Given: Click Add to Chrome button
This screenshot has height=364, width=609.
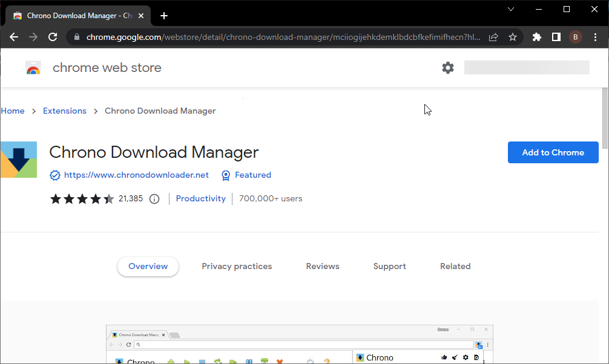Looking at the screenshot, I should click(x=553, y=152).
